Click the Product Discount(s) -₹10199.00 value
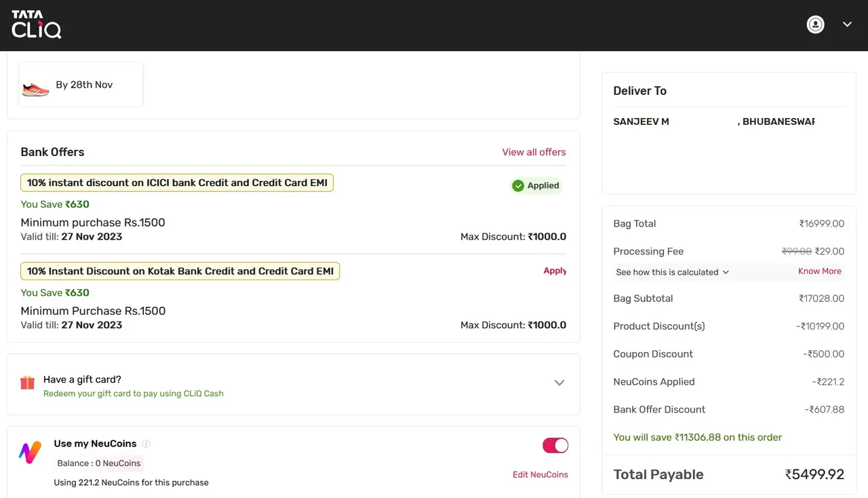Screen dimensions: 868x498 820,326
